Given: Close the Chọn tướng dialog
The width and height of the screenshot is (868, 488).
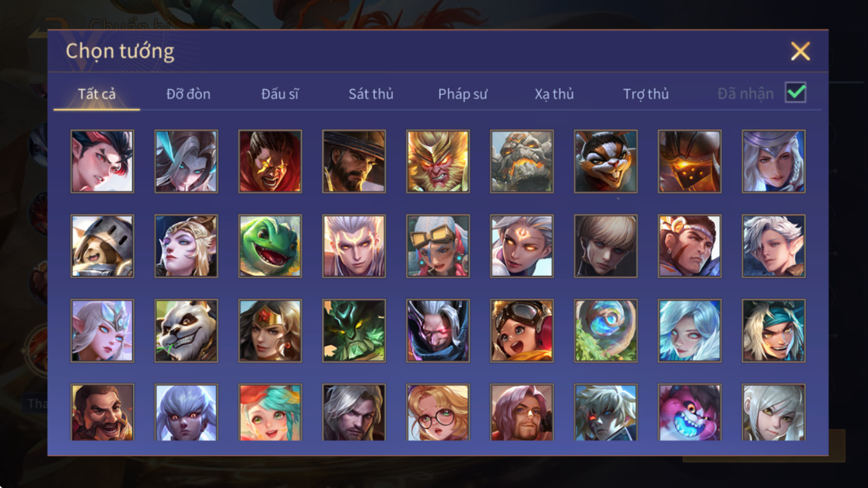Looking at the screenshot, I should point(800,51).
